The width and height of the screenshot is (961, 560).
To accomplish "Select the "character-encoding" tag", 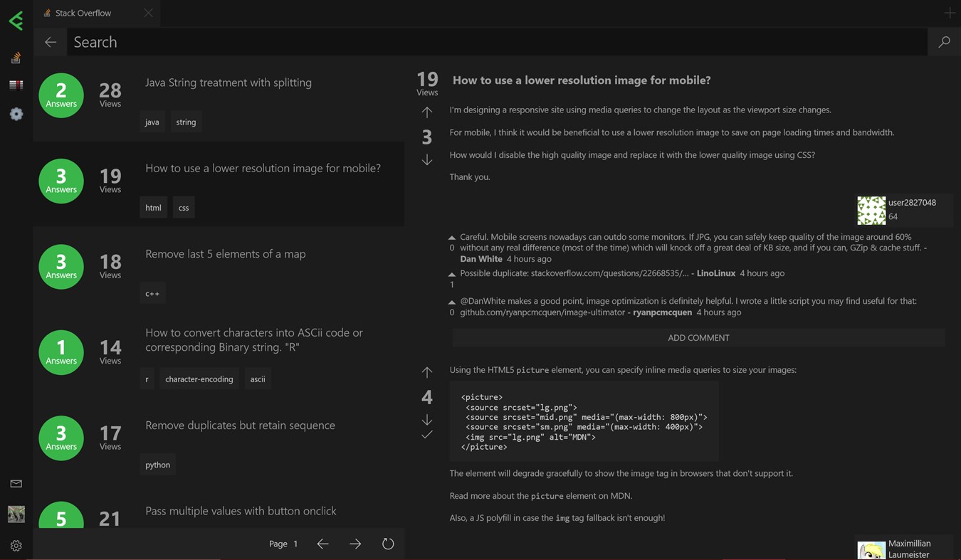I will coord(199,379).
